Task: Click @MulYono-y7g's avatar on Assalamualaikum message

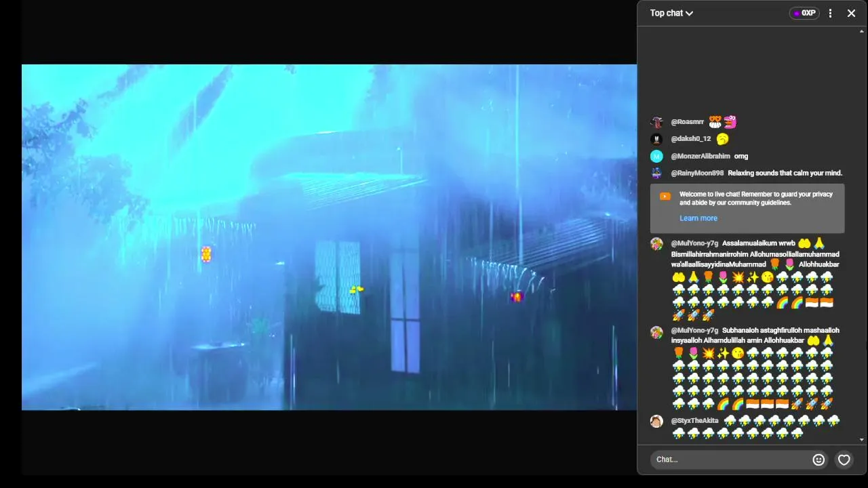Action: pyautogui.click(x=656, y=244)
